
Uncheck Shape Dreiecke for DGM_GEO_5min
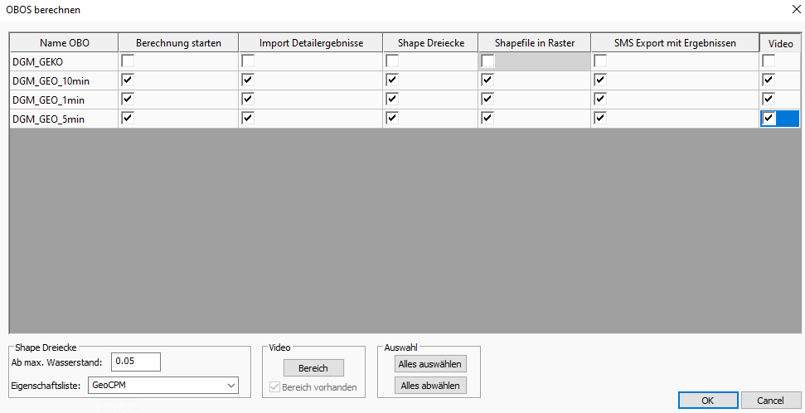[x=392, y=118]
